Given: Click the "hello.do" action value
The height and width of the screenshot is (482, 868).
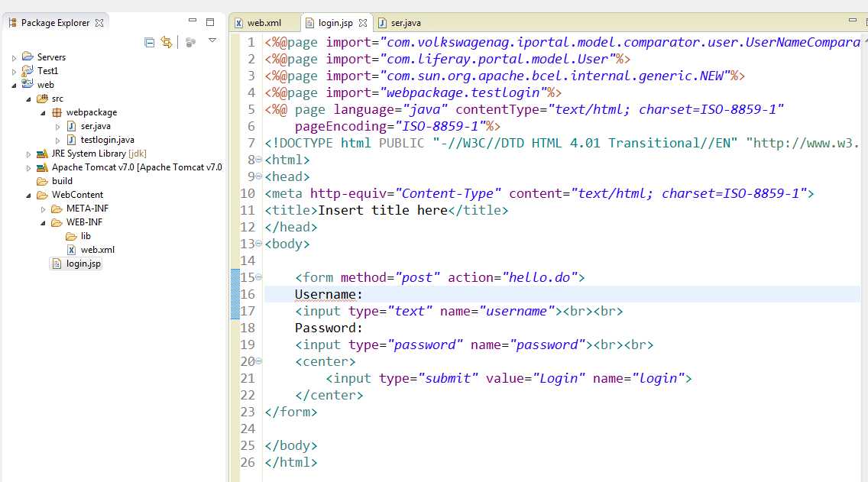Looking at the screenshot, I should pos(539,277).
